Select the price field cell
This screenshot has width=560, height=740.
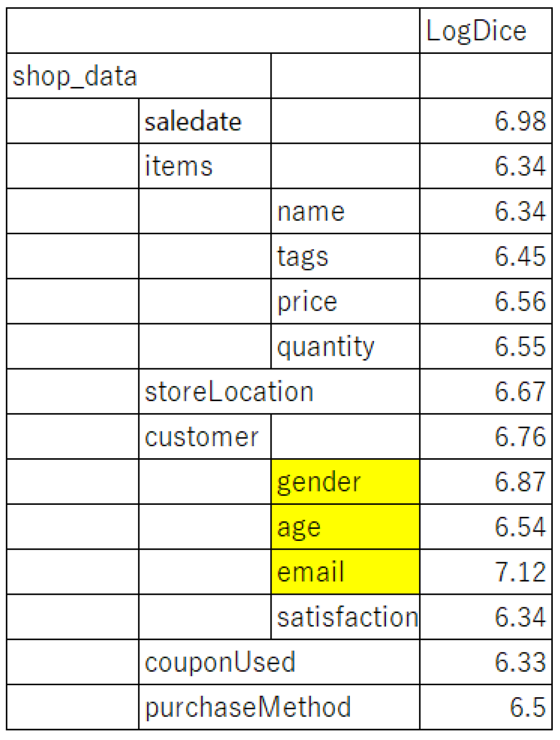click(x=307, y=301)
